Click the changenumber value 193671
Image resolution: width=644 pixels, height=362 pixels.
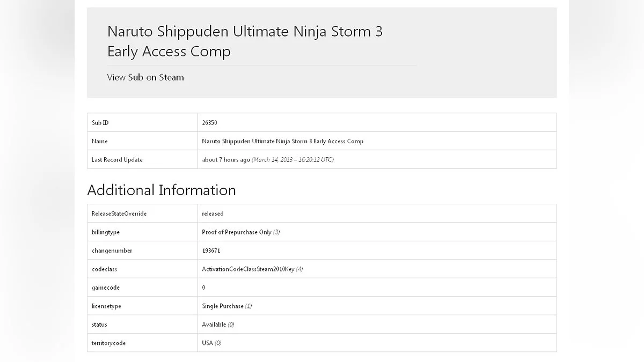click(211, 250)
